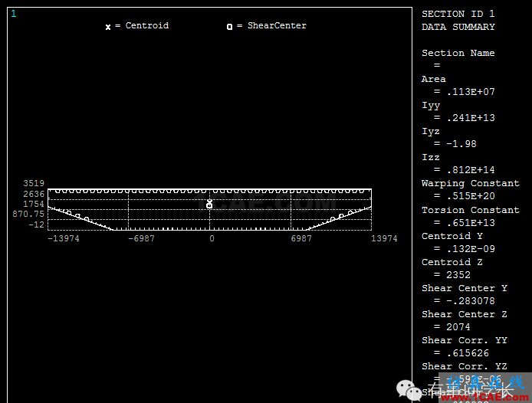Click the "Iyy" label
This screenshot has height=403, width=532.
[x=431, y=106]
